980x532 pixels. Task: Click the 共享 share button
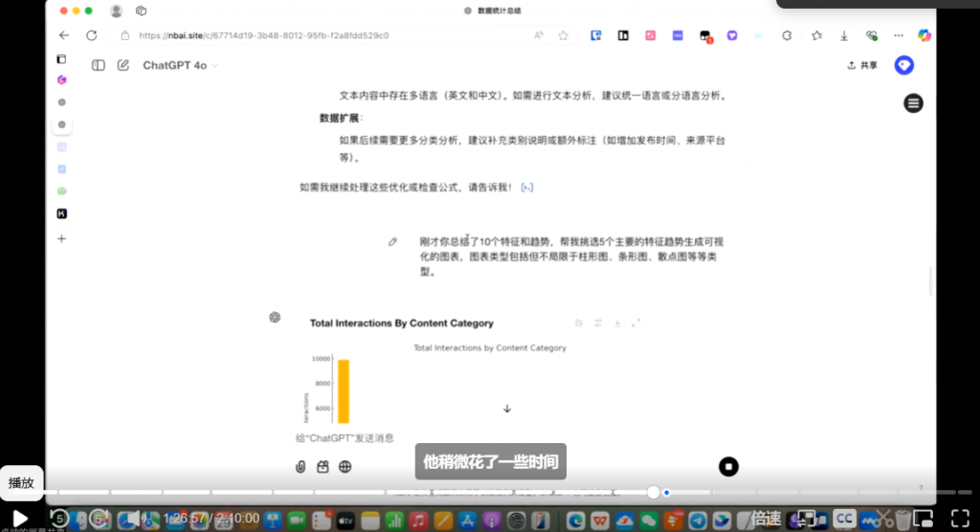[862, 65]
